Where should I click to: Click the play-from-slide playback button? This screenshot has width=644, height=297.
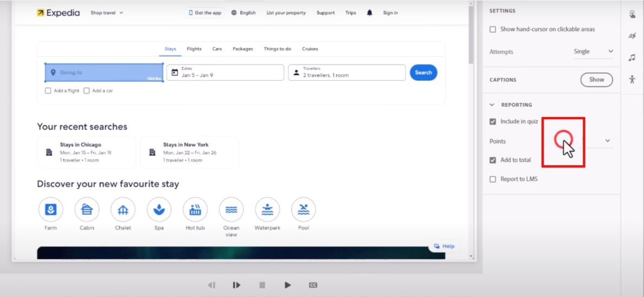236,285
